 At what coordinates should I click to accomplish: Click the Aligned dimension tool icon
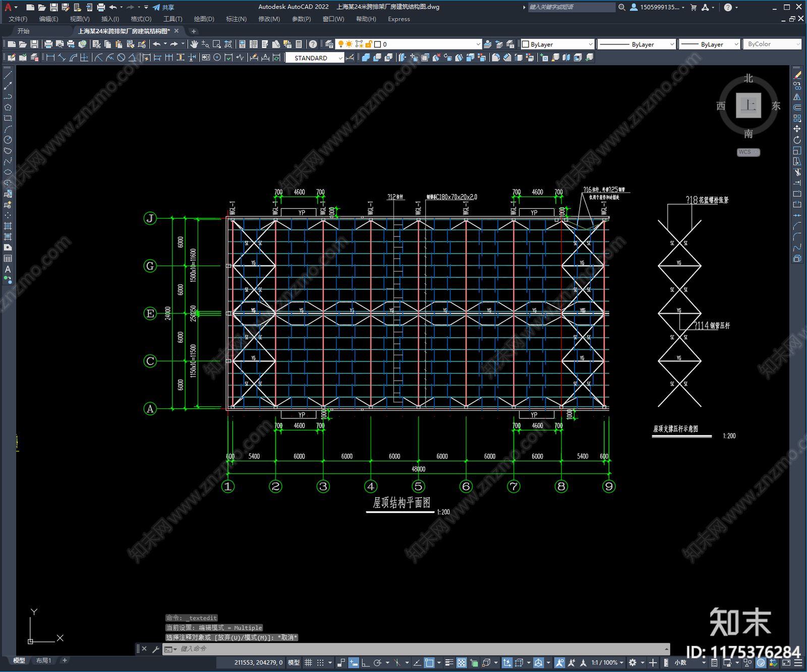coord(62,57)
